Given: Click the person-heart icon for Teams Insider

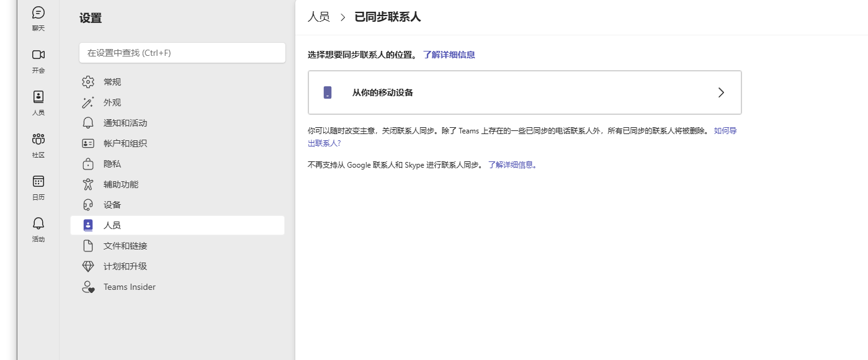Looking at the screenshot, I should (88, 287).
